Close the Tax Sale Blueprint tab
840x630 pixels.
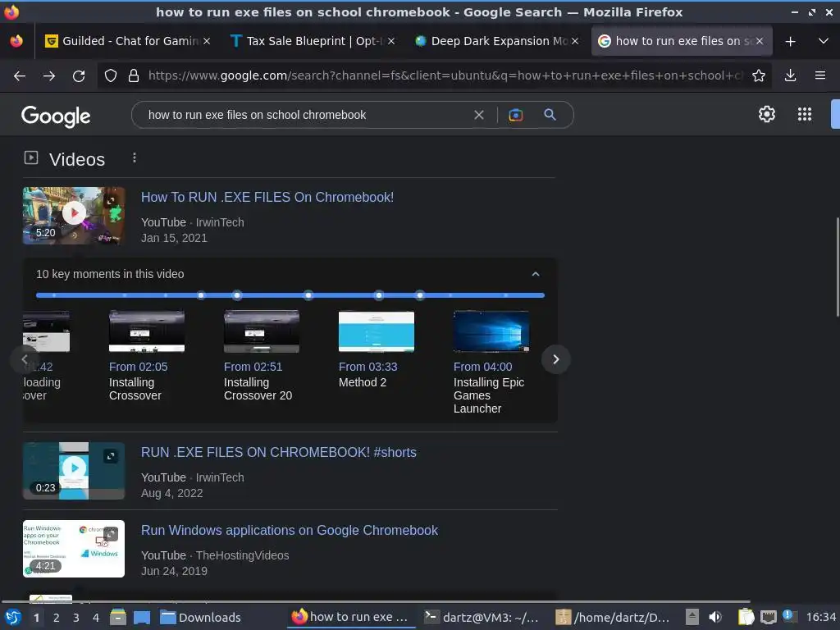click(391, 41)
